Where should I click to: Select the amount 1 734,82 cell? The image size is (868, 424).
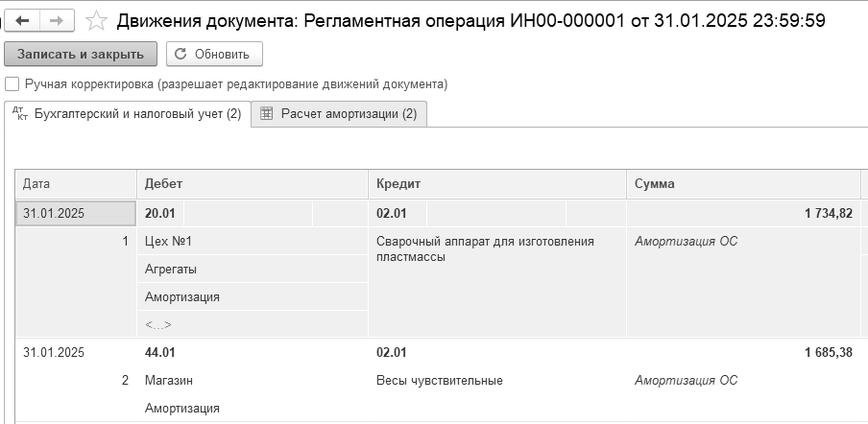[743, 213]
